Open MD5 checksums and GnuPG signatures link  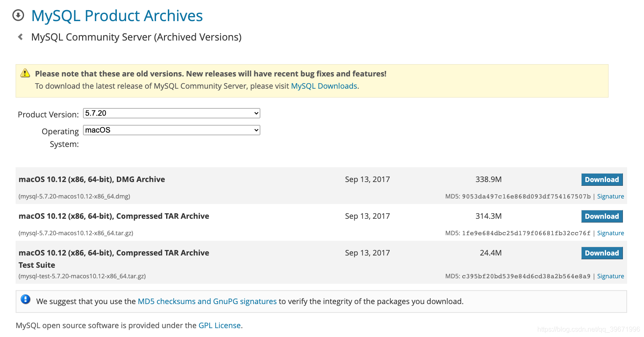[207, 301]
